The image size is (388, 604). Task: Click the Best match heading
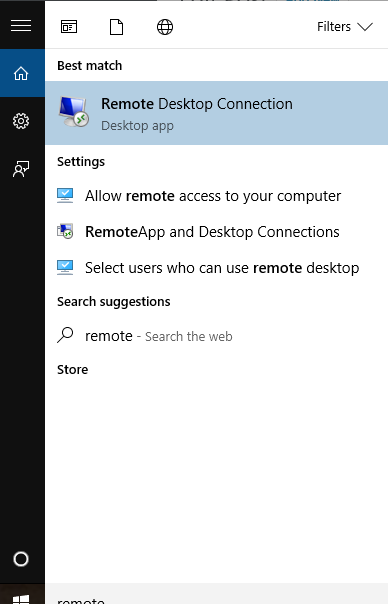89,66
